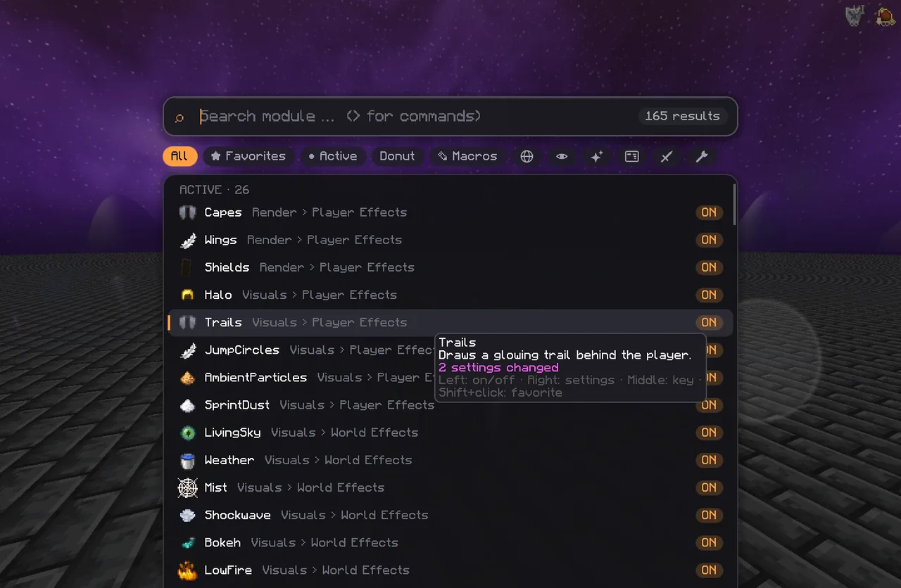Disable the Shields module toggle

click(709, 267)
